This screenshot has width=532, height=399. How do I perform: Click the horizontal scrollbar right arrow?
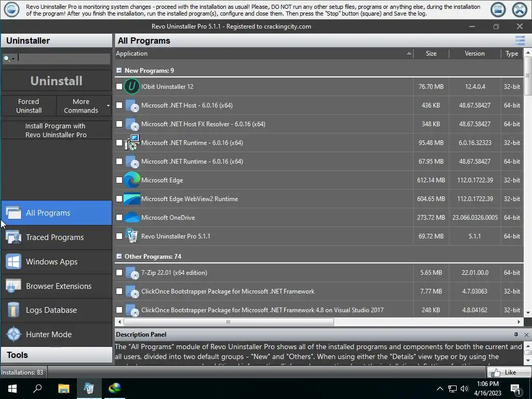519,322
